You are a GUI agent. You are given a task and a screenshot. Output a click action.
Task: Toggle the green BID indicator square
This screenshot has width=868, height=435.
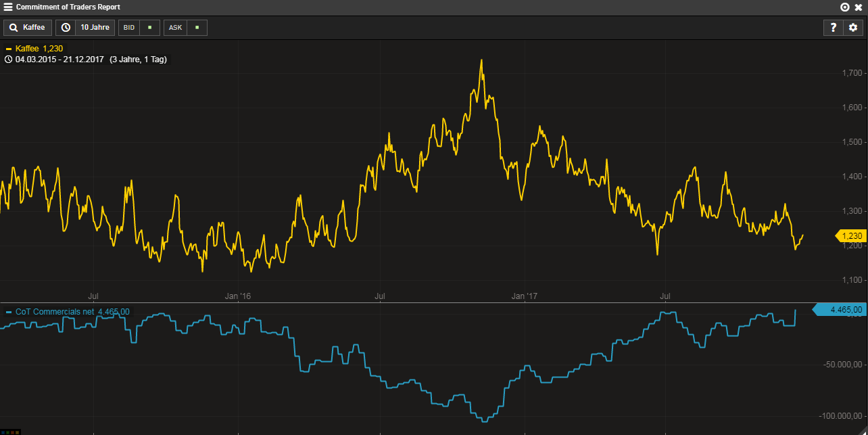pos(149,28)
